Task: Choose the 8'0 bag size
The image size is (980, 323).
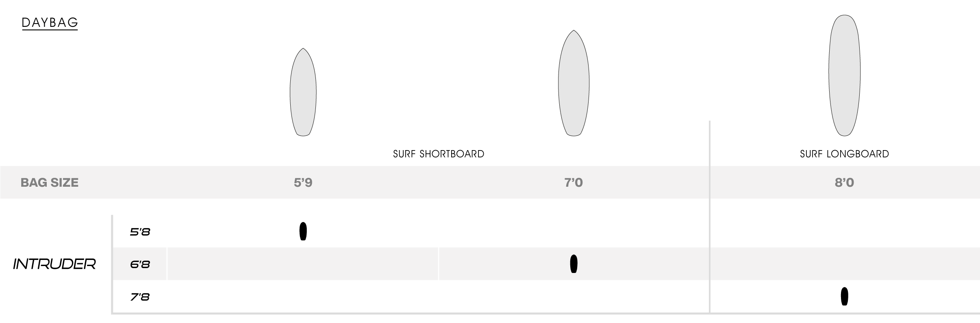Action: (844, 183)
